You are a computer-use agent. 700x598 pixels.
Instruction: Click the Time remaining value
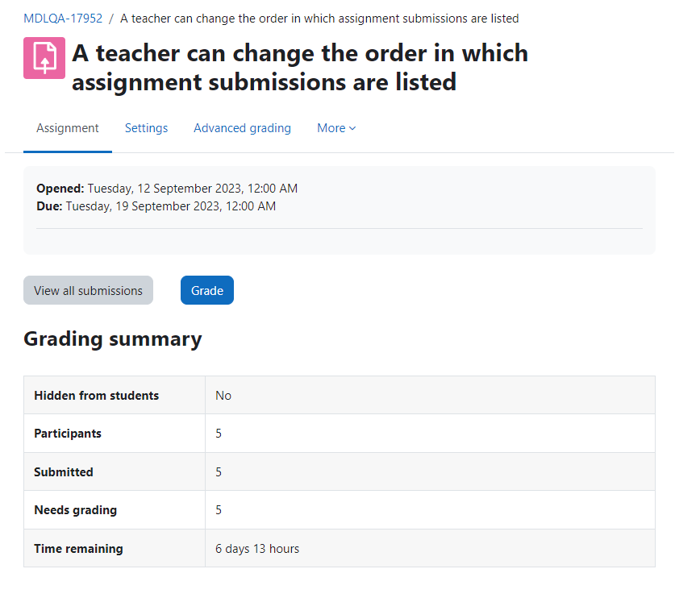pyautogui.click(x=257, y=549)
